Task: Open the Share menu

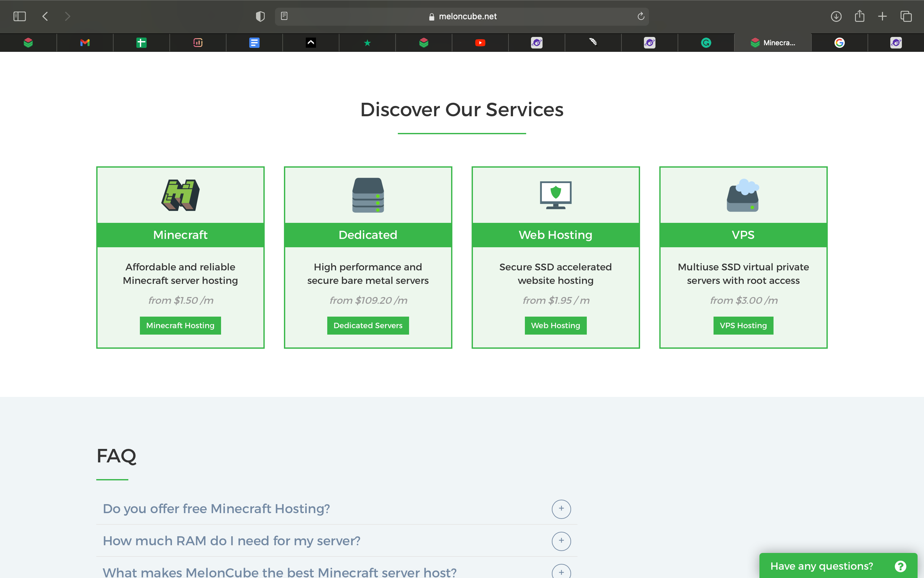Action: [860, 16]
